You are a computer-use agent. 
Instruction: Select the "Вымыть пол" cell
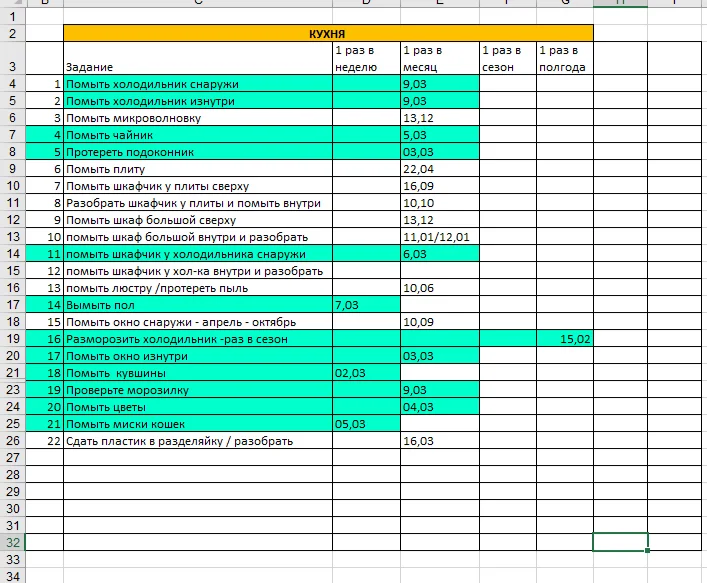pos(198,305)
